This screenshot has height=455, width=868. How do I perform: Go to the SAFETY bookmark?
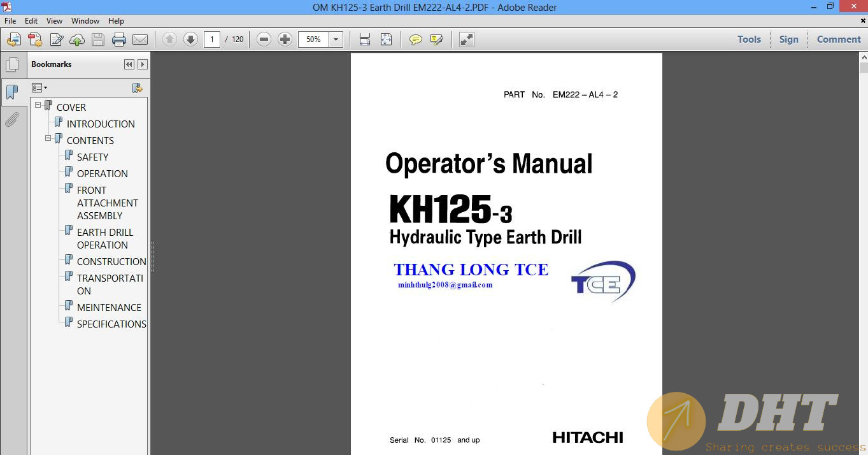point(92,157)
